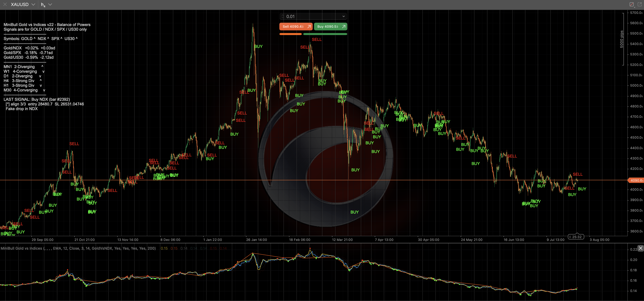The width and height of the screenshot is (644, 301).
Task: Click the Gold/NDX +0.02% readout line
Action: pos(29,48)
